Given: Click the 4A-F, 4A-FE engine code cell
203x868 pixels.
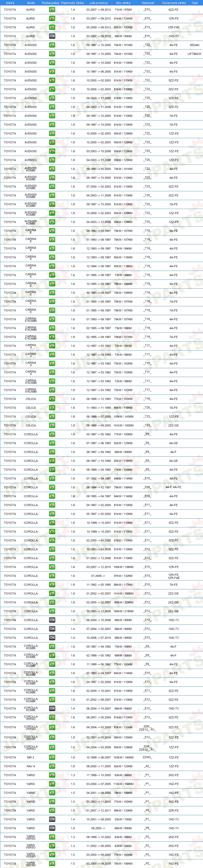Looking at the screenshot, I should (173, 488).
